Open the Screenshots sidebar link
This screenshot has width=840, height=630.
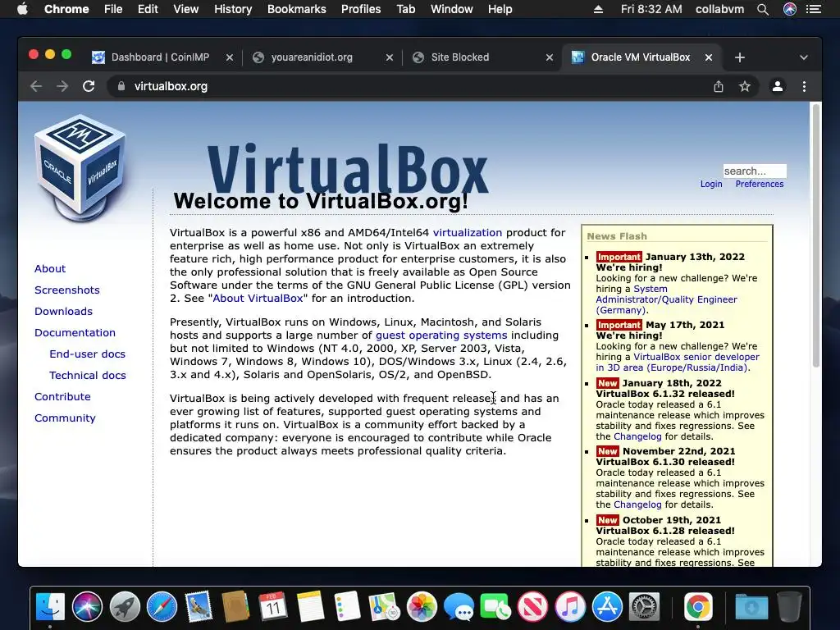[x=67, y=290]
